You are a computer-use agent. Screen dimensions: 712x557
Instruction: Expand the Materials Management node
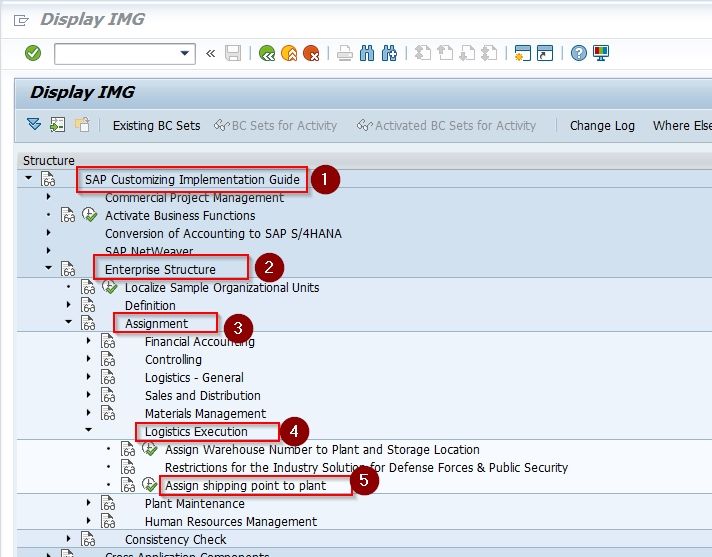[x=89, y=413]
